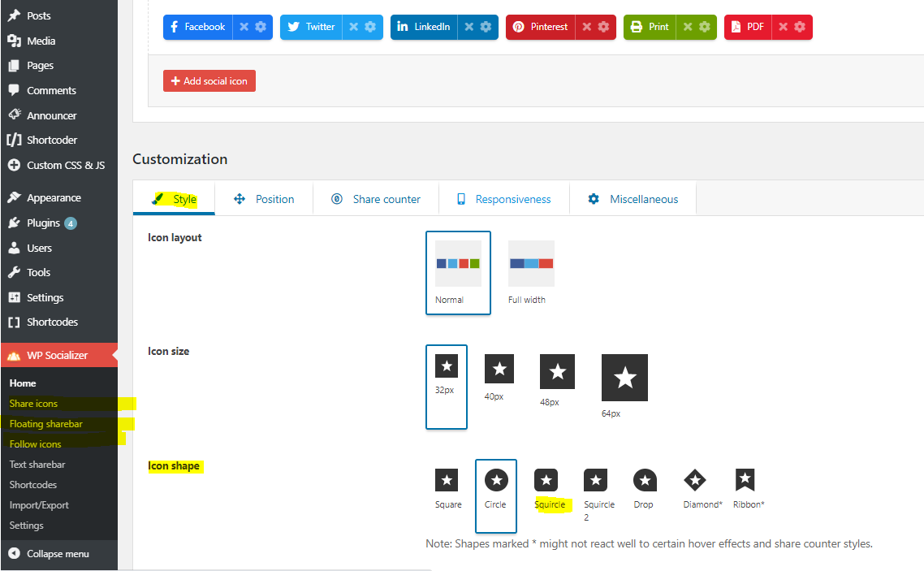
Task: Click the gear settings icon on Facebook button
Action: (261, 27)
